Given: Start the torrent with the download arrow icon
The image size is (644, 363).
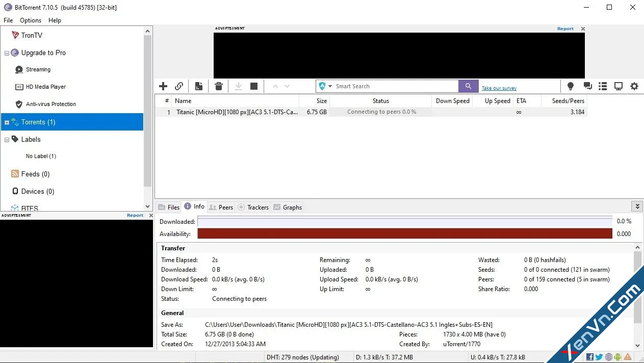Looking at the screenshot, I should [x=238, y=86].
